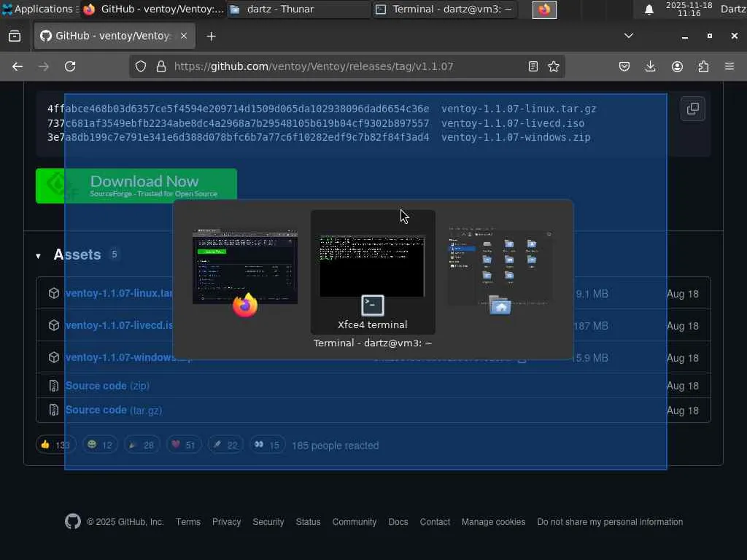The width and height of the screenshot is (747, 560).
Task: Click the Aug 18 date of linux.tar.gz
Action: (683, 294)
